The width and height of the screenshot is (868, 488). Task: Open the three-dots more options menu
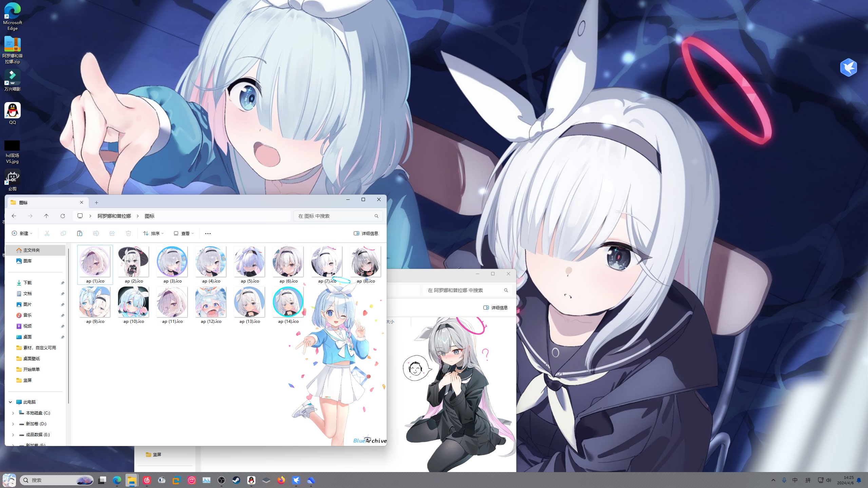click(x=208, y=233)
